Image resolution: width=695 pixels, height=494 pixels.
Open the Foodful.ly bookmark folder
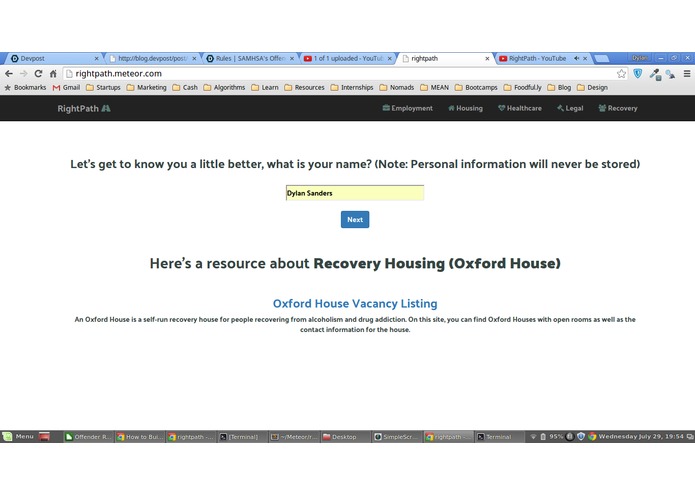pyautogui.click(x=523, y=87)
